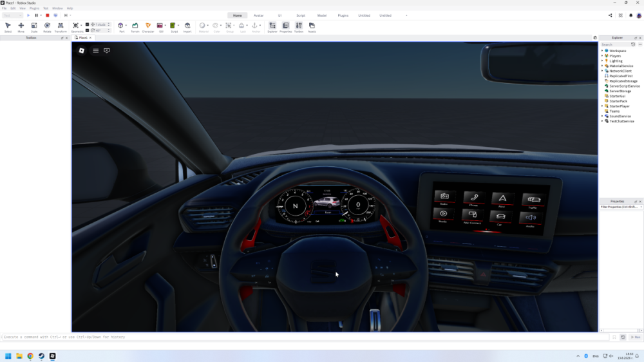Click the share/collaborate icon

[610, 15]
